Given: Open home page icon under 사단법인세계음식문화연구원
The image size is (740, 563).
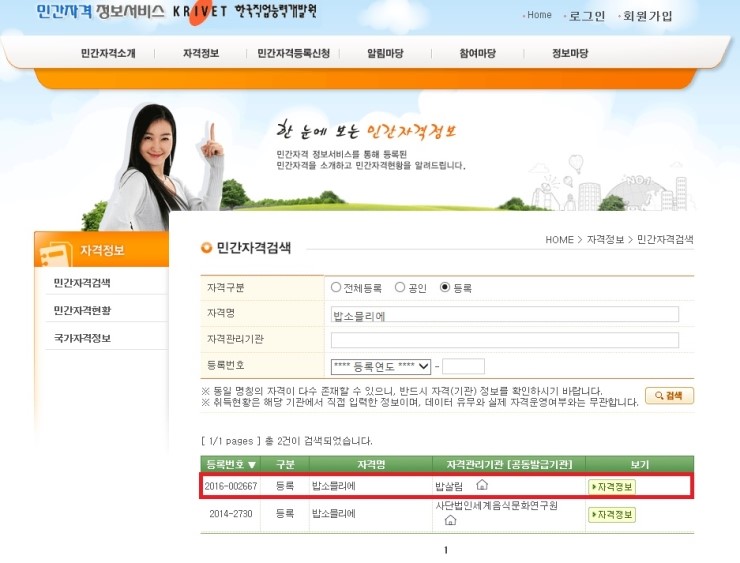Looking at the screenshot, I should point(451,520).
